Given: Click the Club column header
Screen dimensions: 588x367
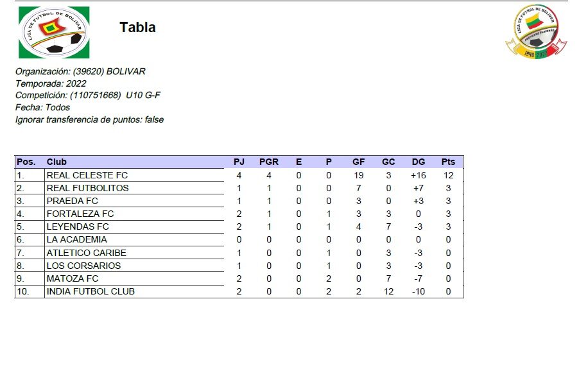Looking at the screenshot, I should point(56,162).
